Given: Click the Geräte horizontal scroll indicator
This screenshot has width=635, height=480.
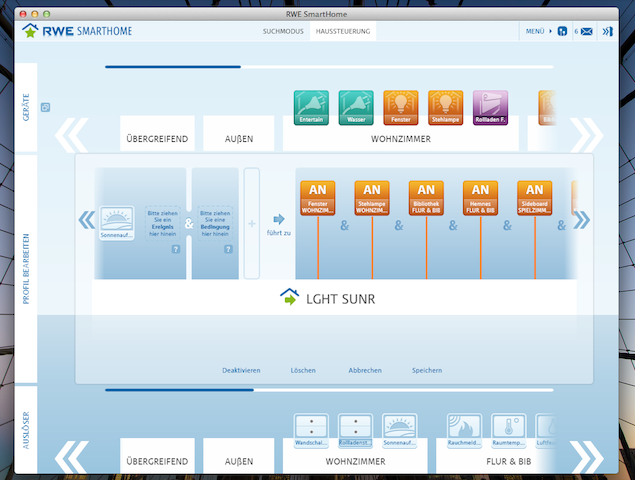Looking at the screenshot, I should [x=173, y=67].
